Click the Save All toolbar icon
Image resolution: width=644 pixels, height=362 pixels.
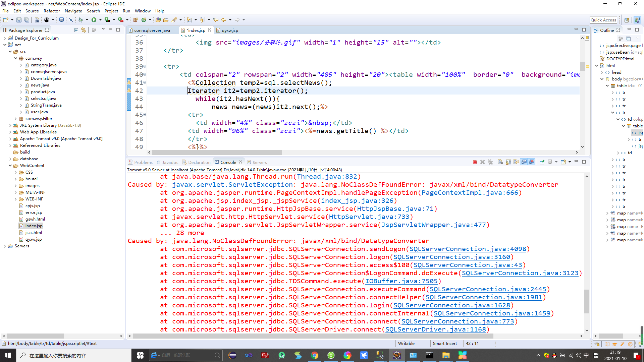click(26, 20)
